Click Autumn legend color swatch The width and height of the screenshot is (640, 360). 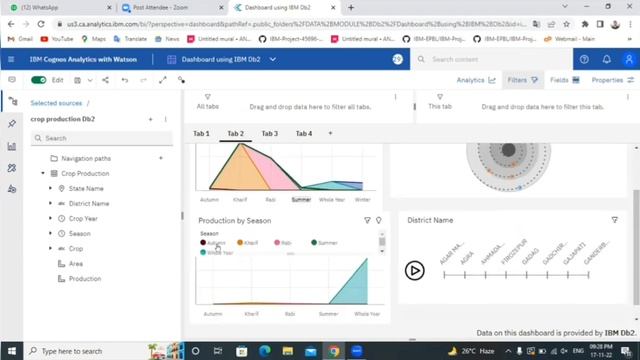(x=203, y=242)
